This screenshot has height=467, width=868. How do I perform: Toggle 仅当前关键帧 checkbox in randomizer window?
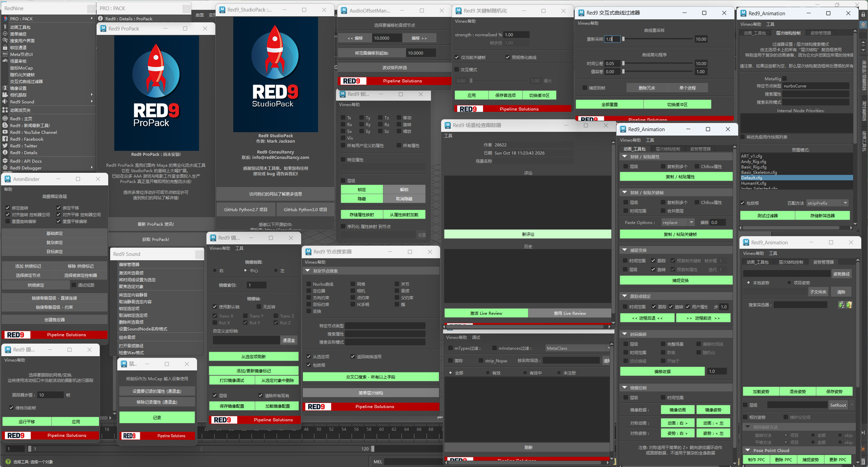[x=457, y=57]
